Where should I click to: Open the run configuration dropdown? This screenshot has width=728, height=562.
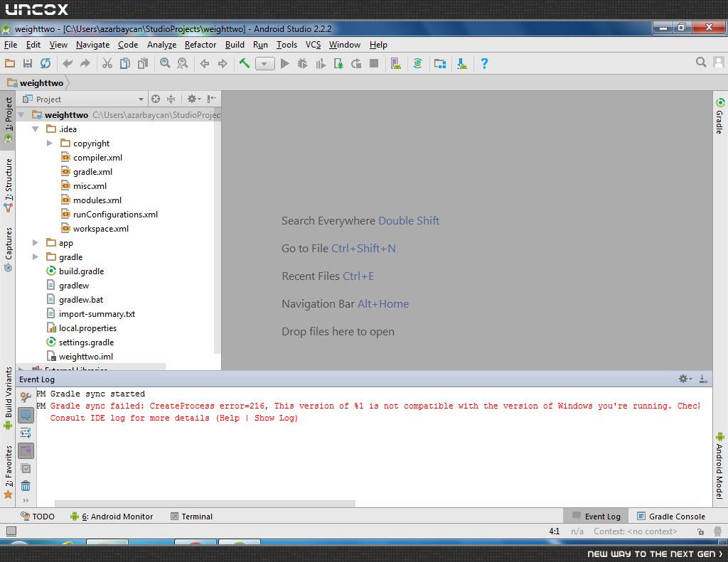pyautogui.click(x=264, y=63)
